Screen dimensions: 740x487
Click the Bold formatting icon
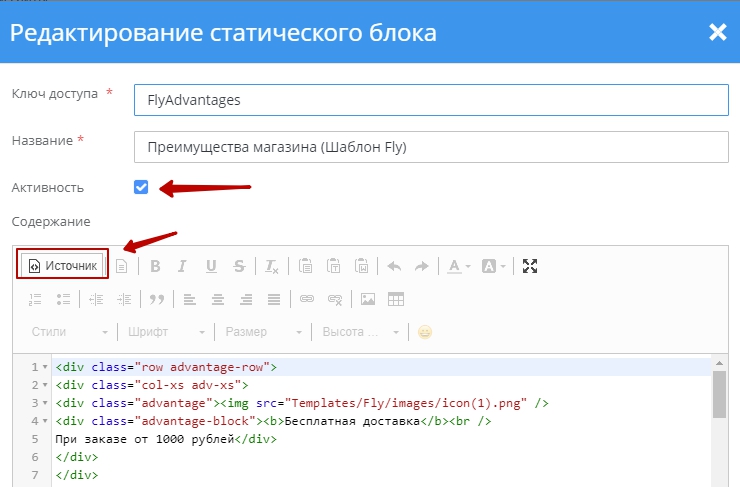coord(155,266)
